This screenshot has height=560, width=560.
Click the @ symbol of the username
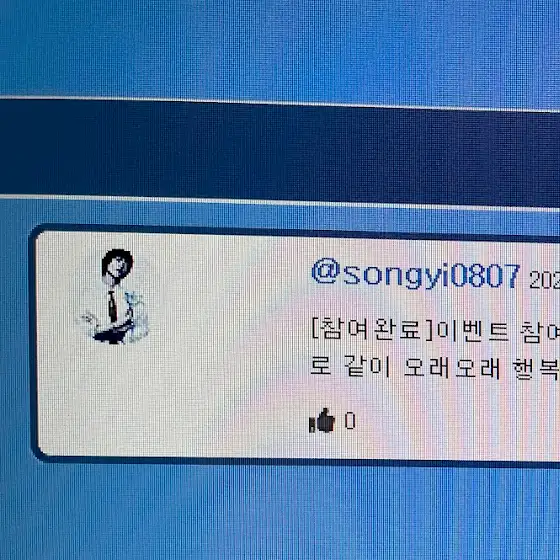pos(325,272)
